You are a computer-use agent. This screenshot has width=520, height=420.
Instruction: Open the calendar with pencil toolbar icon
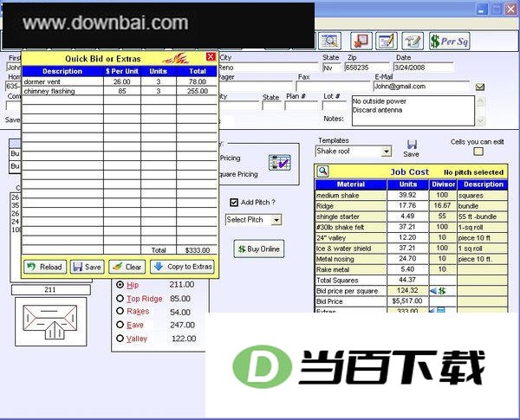[387, 41]
